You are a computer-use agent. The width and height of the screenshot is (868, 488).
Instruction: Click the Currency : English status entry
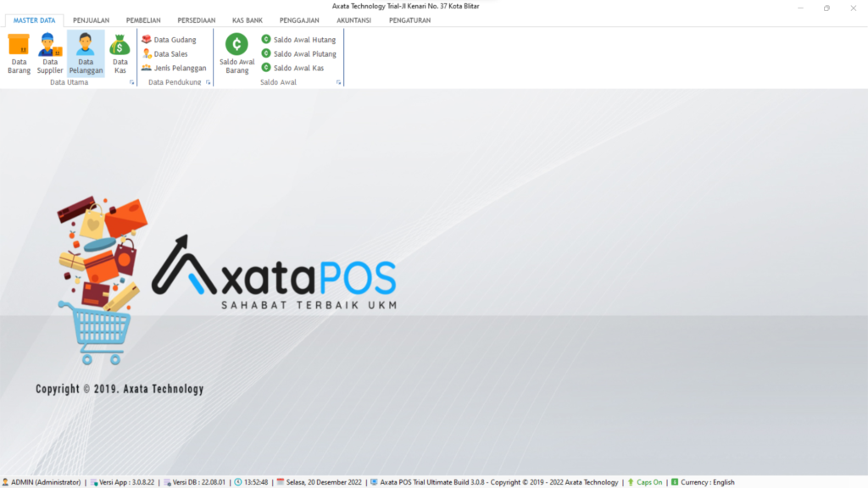703,482
